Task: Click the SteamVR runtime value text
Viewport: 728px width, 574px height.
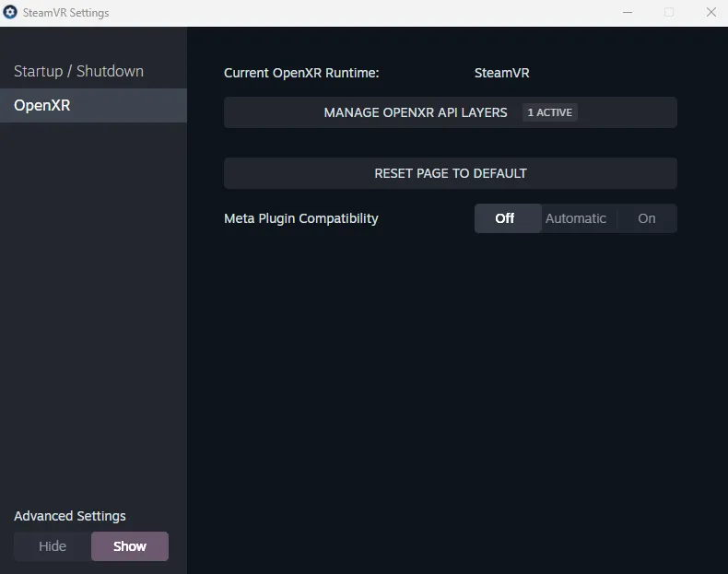Action: tap(501, 73)
